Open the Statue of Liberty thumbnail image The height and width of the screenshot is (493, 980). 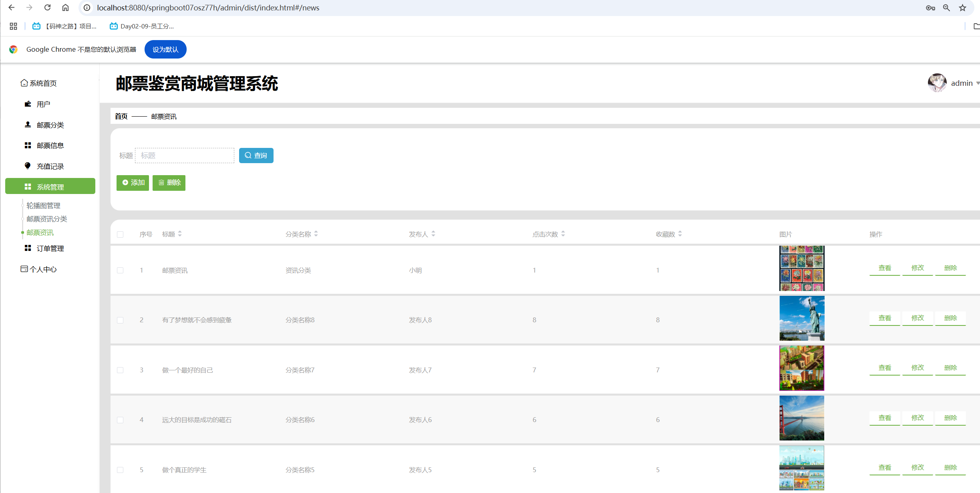pyautogui.click(x=801, y=318)
